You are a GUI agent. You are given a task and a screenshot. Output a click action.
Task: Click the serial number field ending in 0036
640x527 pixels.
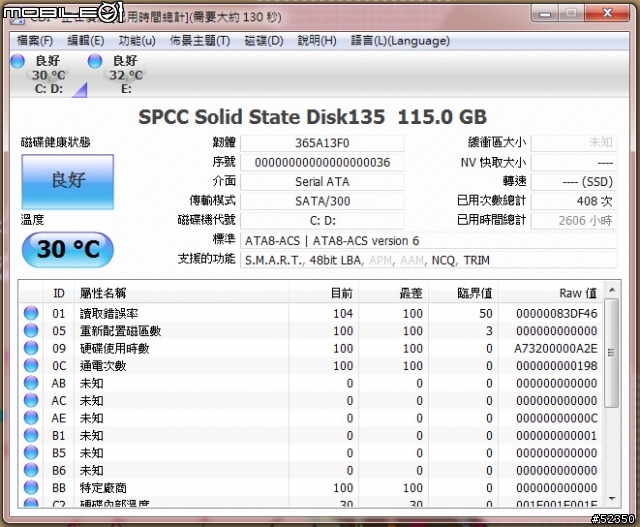point(322,163)
